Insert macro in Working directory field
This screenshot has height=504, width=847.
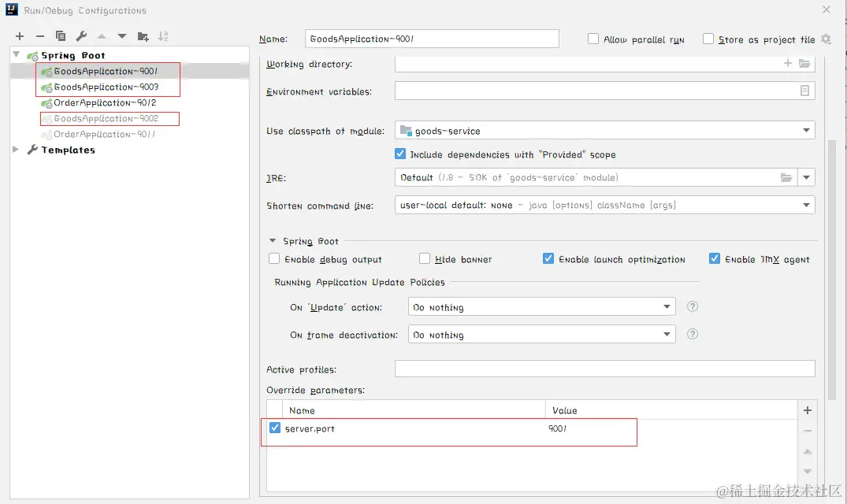click(788, 63)
